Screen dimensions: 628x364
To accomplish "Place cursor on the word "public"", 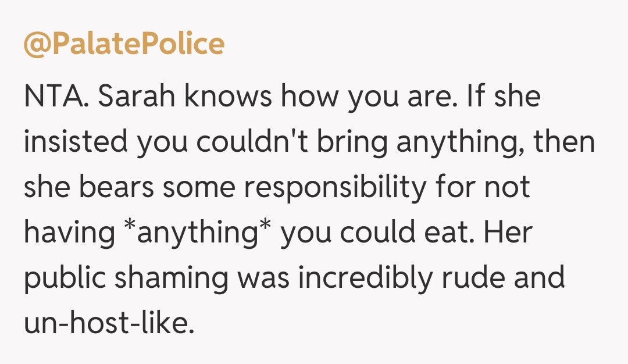I will tap(63, 279).
